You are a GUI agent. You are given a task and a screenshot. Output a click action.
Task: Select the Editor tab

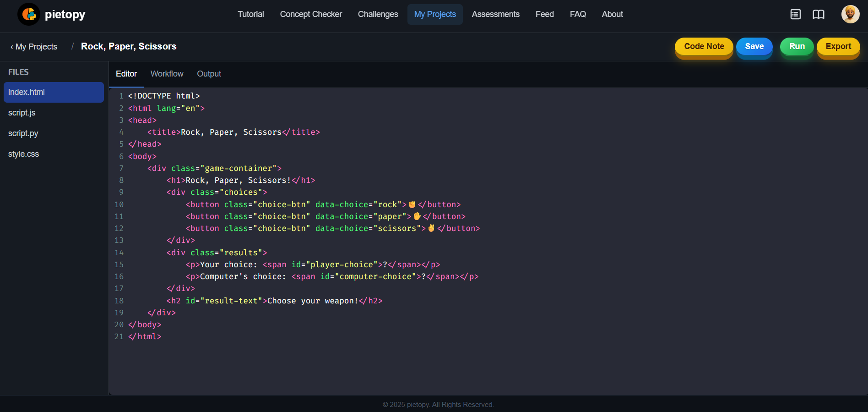126,74
